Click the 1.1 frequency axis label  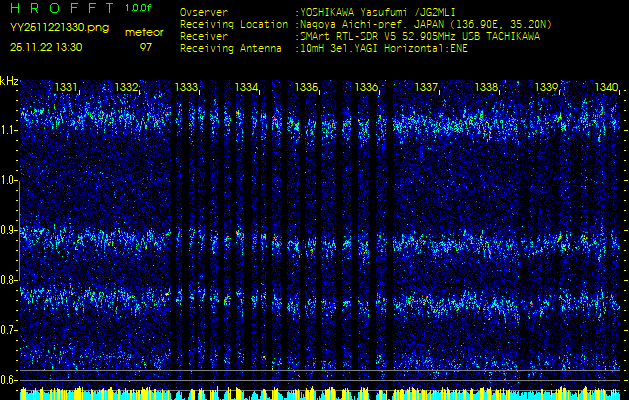click(9, 130)
